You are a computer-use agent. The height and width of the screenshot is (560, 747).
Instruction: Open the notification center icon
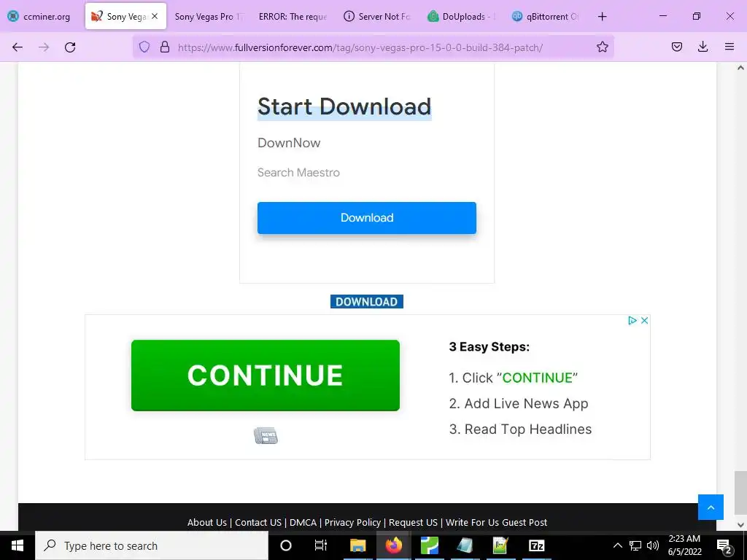[724, 546]
